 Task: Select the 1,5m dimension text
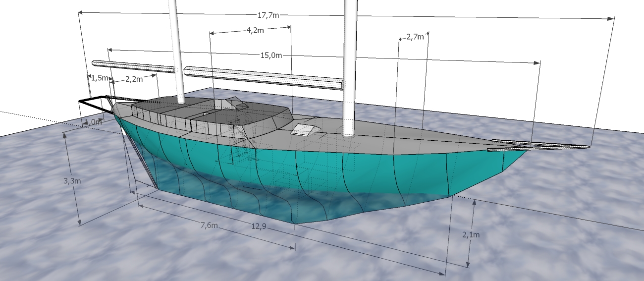point(99,78)
